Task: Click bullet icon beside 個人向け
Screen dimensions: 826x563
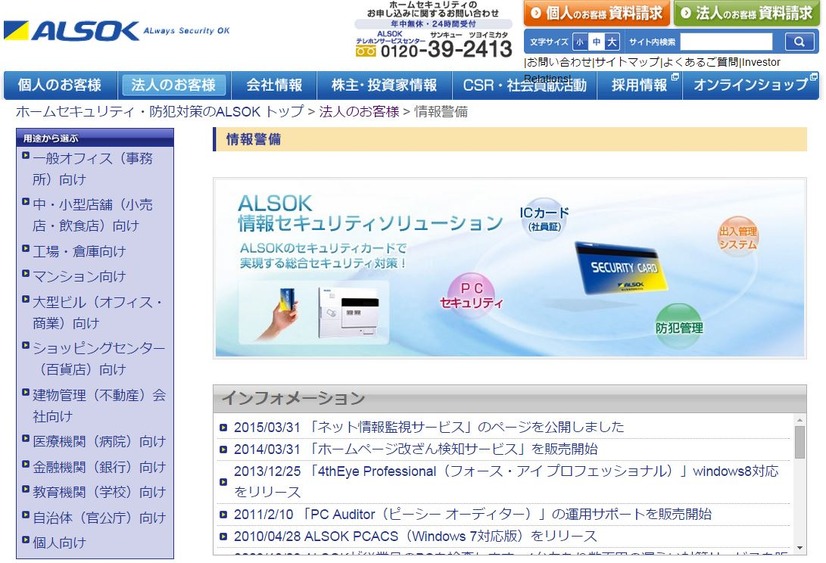Action: click(x=25, y=539)
